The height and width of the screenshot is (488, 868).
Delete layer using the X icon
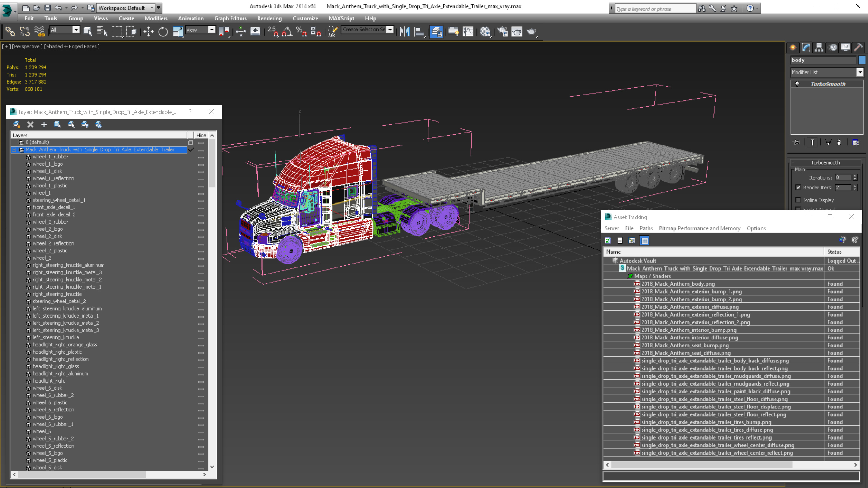tap(30, 125)
